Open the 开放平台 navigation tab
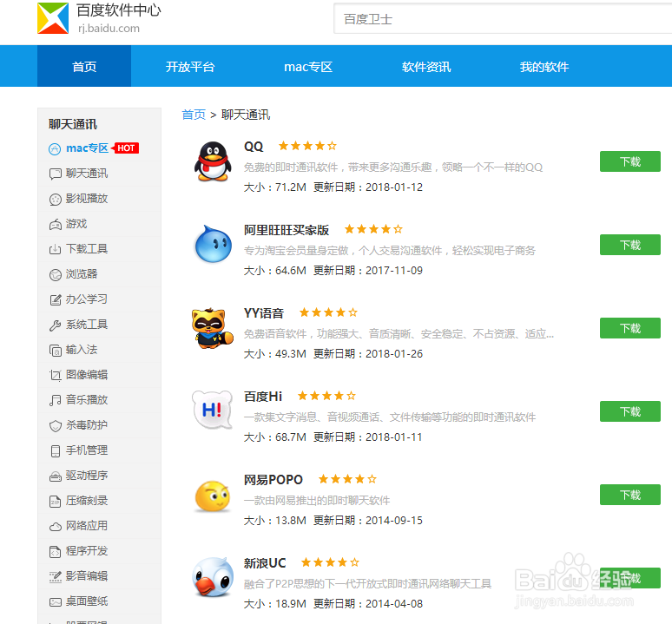This screenshot has width=672, height=624. pyautogui.click(x=190, y=66)
